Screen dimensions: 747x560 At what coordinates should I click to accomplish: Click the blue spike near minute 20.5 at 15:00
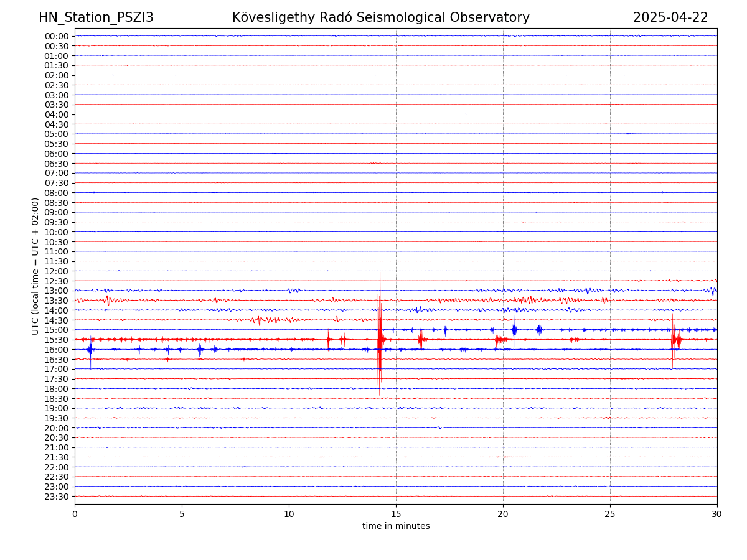[x=514, y=329]
